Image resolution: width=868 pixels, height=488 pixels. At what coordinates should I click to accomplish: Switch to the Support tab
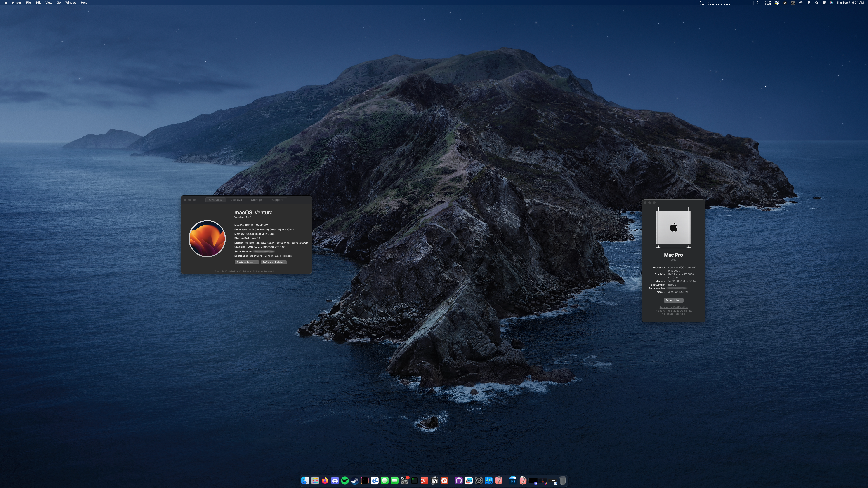277,200
